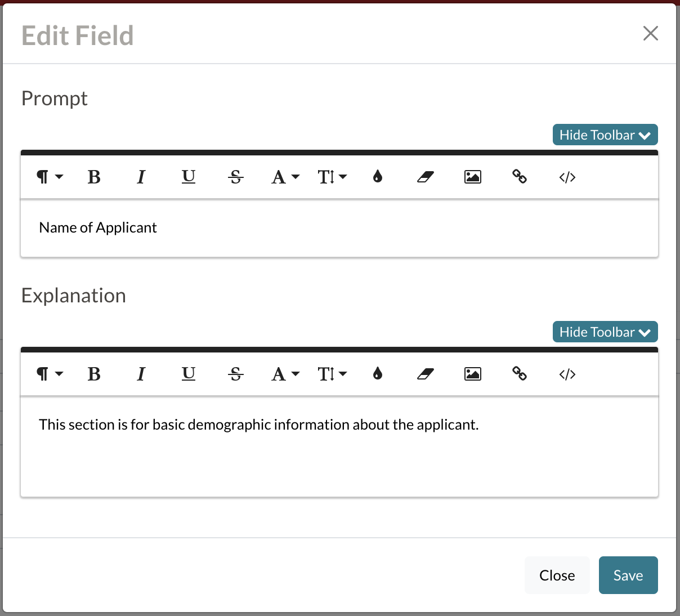
Task: Collapse the Prompt editor toolbar via Hide Toolbar
Action: pos(605,135)
